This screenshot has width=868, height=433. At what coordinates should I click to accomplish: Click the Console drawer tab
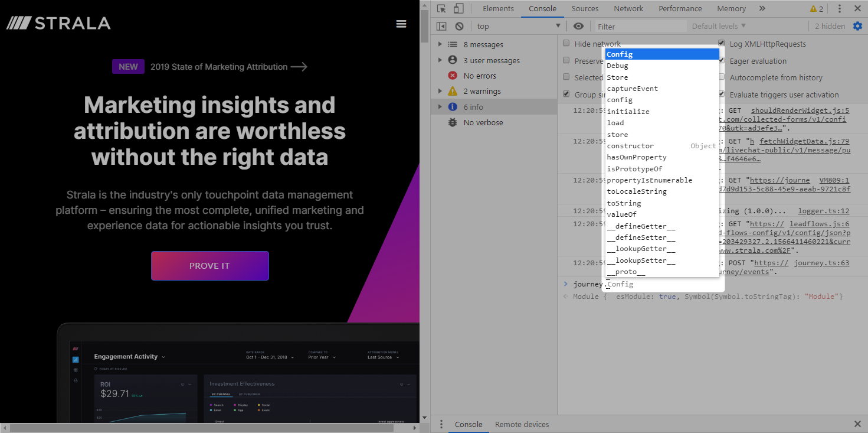[x=469, y=424]
